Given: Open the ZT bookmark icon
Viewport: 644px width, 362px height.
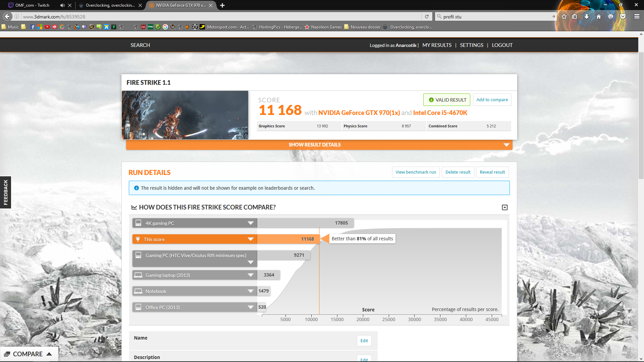Looking at the screenshot, I should coord(195,27).
